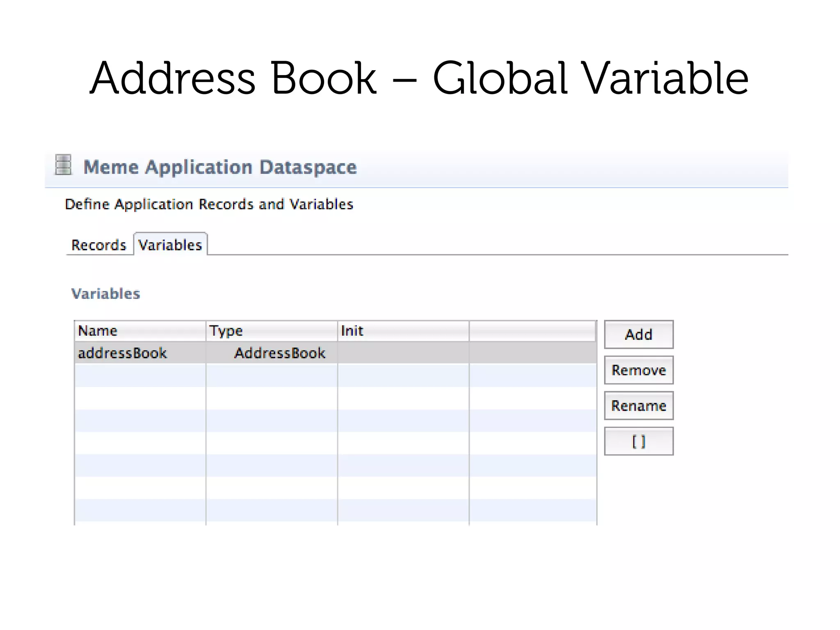840x630 pixels.
Task: Select the addressBook name cell
Action: click(140, 353)
